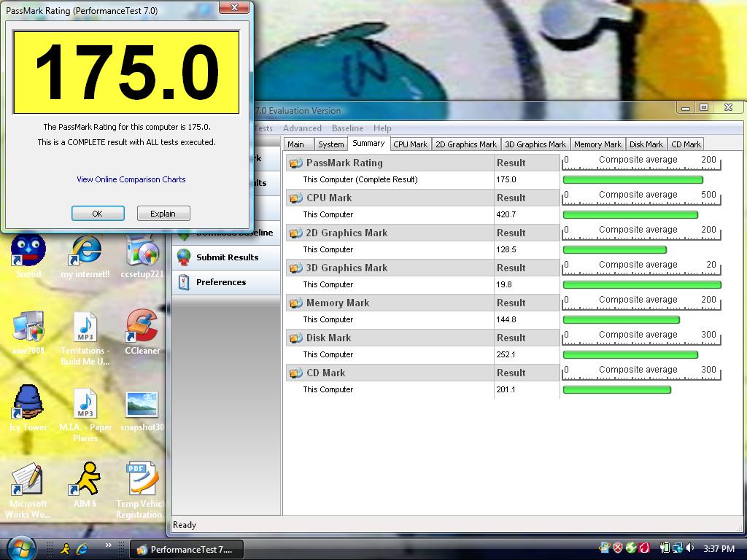
Task: Click the Explain button
Action: tap(163, 214)
